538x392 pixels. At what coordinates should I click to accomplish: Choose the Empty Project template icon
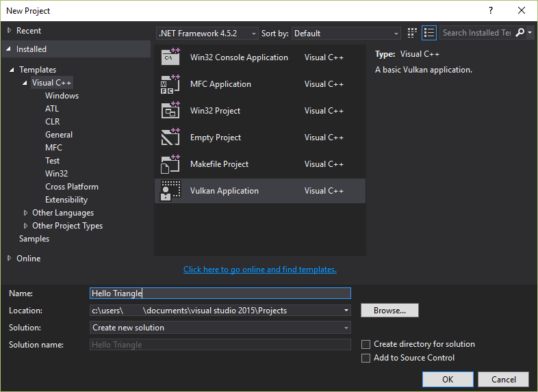pyautogui.click(x=170, y=138)
